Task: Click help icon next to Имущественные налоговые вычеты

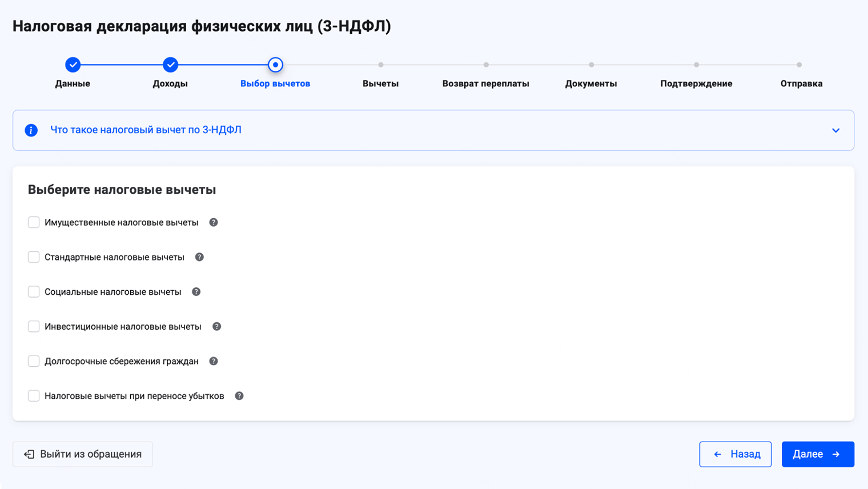Action: pyautogui.click(x=214, y=222)
